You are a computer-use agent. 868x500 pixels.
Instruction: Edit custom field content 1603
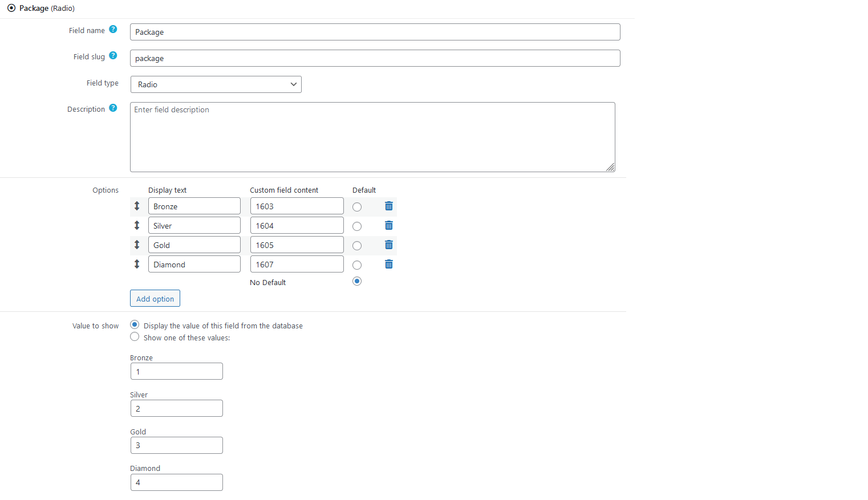pyautogui.click(x=297, y=206)
